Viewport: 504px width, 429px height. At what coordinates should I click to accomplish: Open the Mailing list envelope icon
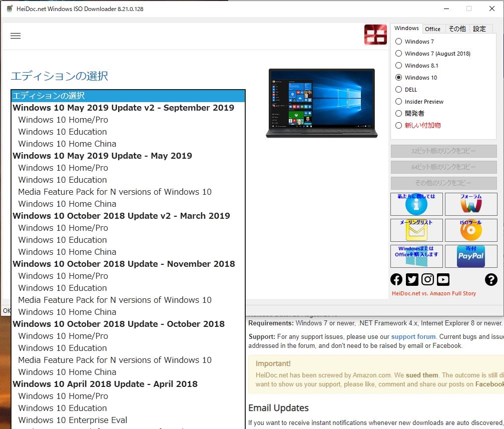416,230
